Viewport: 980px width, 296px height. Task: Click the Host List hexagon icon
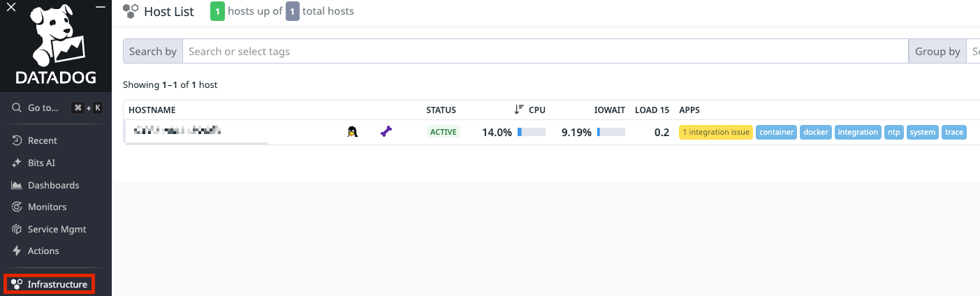click(x=131, y=11)
